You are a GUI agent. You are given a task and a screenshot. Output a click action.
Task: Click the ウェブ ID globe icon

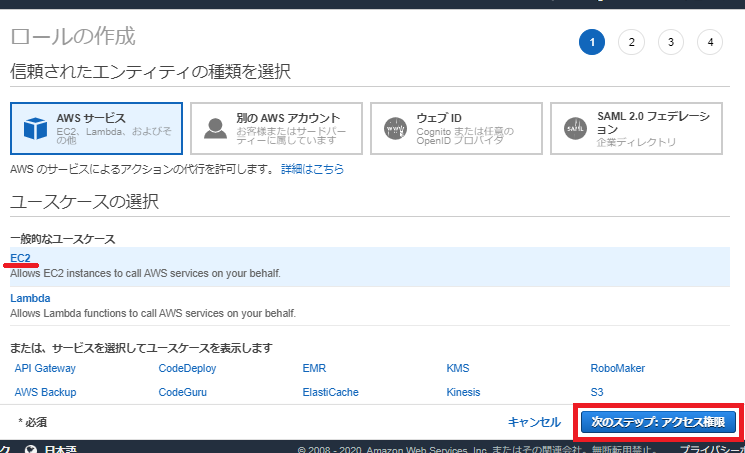[x=395, y=128]
